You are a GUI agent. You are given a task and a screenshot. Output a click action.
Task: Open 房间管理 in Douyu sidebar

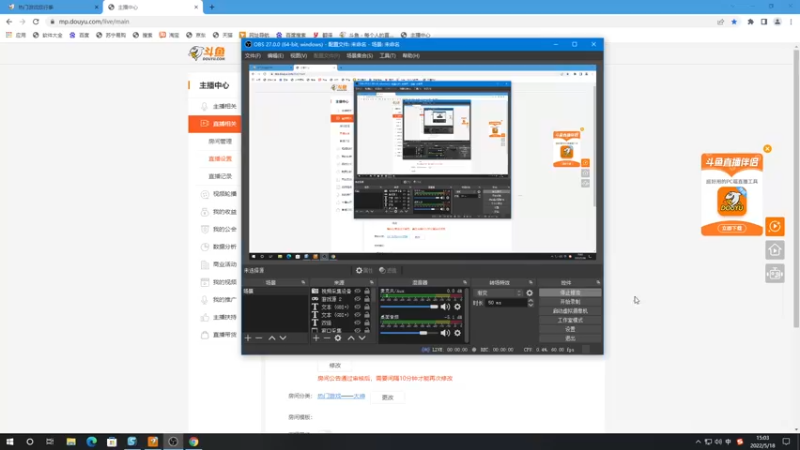[x=220, y=141]
